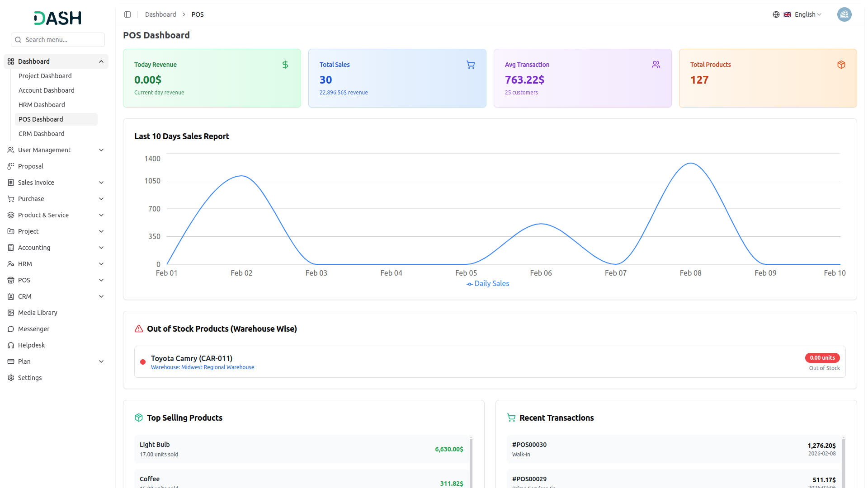
Task: Toggle the sidebar collapse icon
Action: (x=127, y=14)
